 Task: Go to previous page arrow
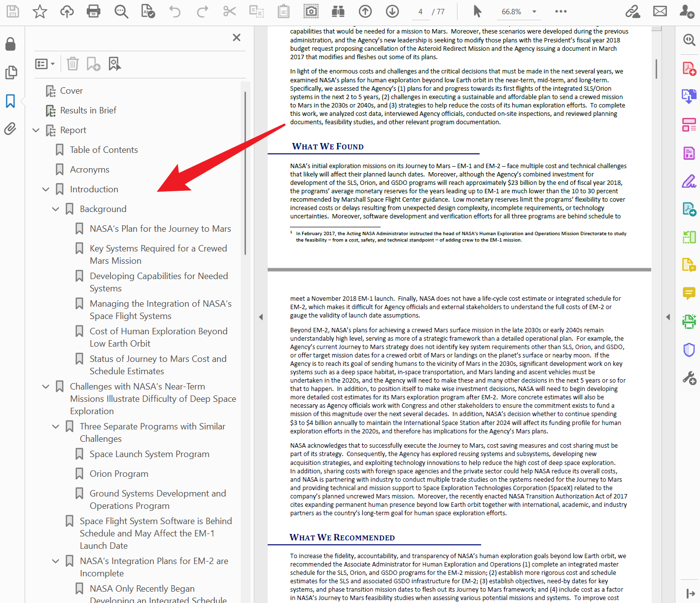tap(365, 11)
